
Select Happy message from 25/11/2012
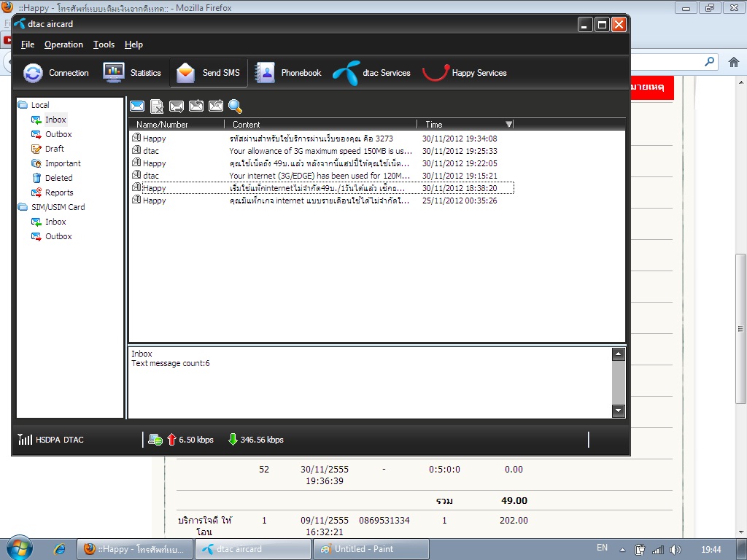tap(322, 201)
